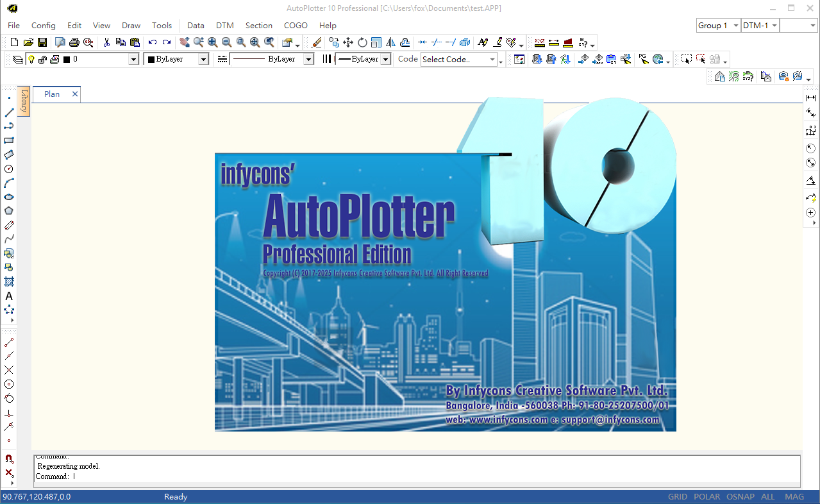Viewport: 820px width, 504px height.
Task: Open the DTM-1 dropdown list
Action: click(x=774, y=26)
